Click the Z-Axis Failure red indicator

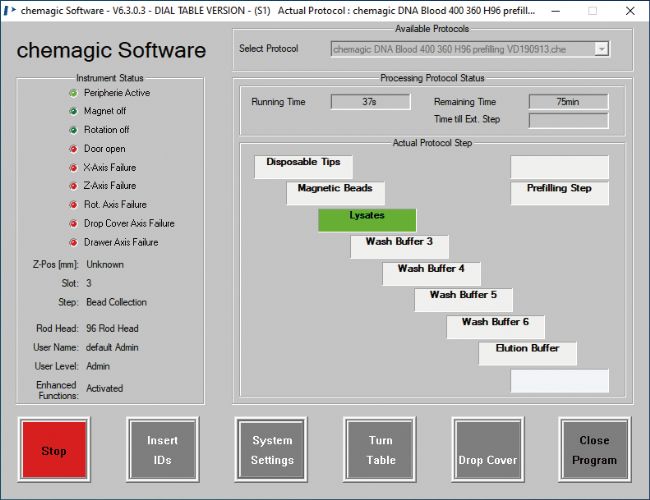coord(73,186)
